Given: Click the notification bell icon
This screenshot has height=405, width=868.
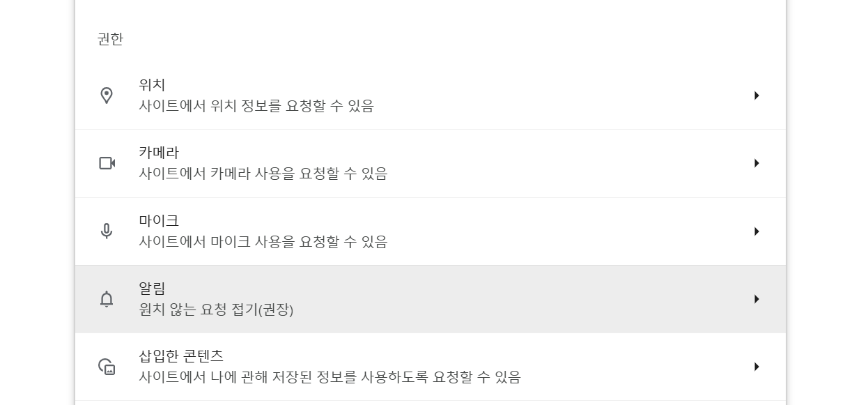Looking at the screenshot, I should click(x=107, y=299).
